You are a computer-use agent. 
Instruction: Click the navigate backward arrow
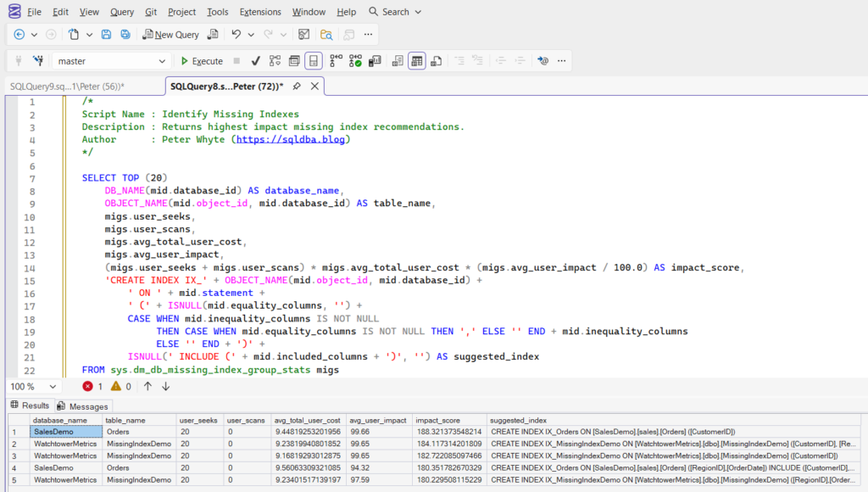pyautogui.click(x=19, y=34)
